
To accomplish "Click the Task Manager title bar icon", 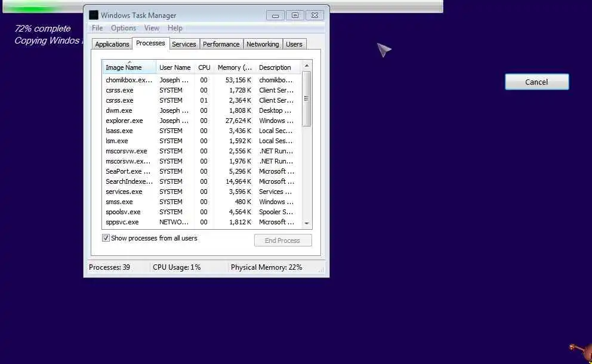I will (94, 15).
